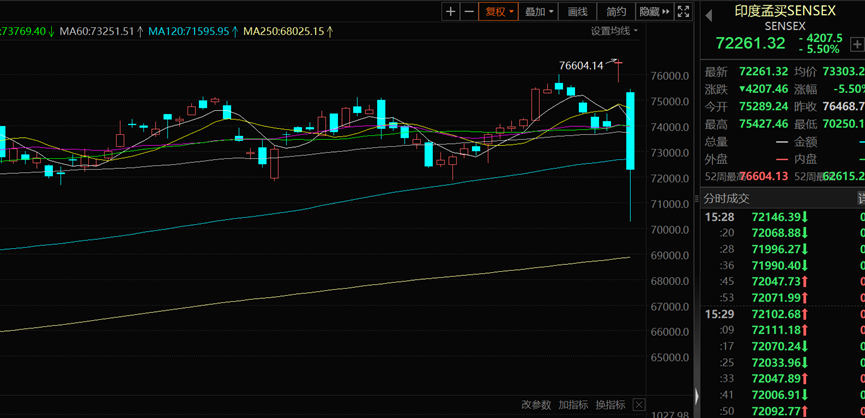Toggle fullscreen chart view icon

click(683, 12)
